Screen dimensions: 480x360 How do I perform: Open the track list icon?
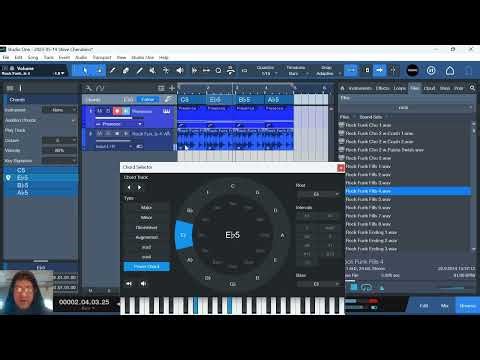[161, 88]
